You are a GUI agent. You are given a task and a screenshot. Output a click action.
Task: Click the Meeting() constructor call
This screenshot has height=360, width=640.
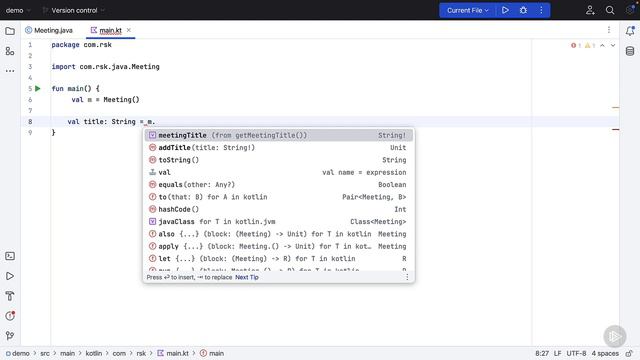pyautogui.click(x=121, y=100)
